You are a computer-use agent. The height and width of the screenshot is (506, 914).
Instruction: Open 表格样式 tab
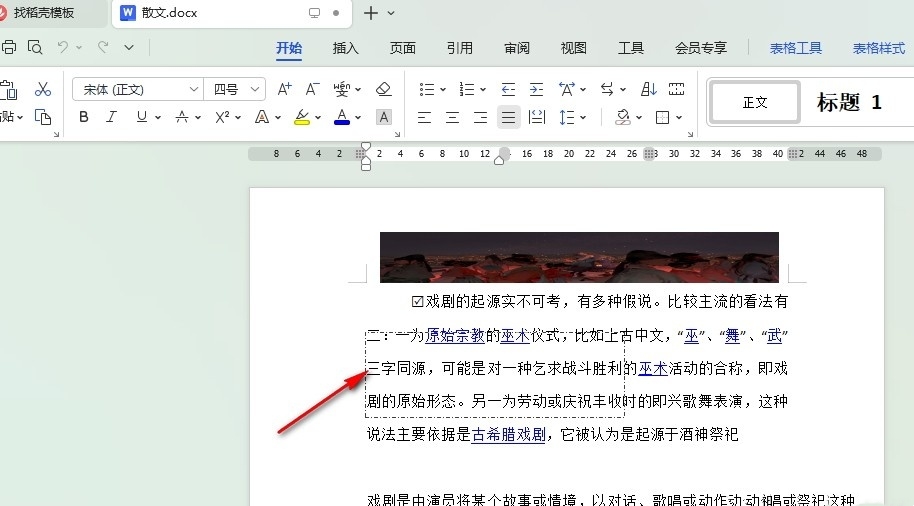879,48
